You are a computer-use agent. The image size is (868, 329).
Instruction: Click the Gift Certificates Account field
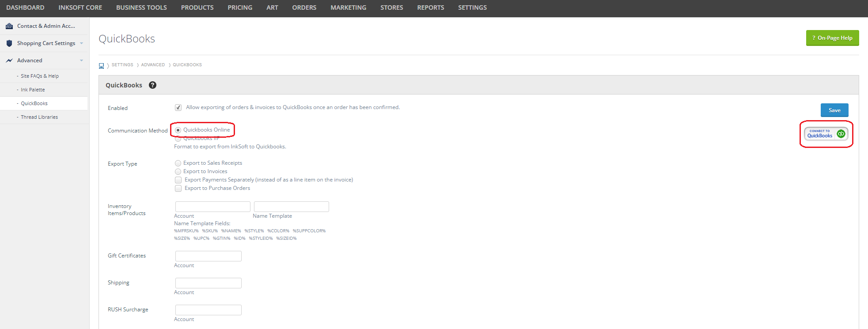point(208,256)
